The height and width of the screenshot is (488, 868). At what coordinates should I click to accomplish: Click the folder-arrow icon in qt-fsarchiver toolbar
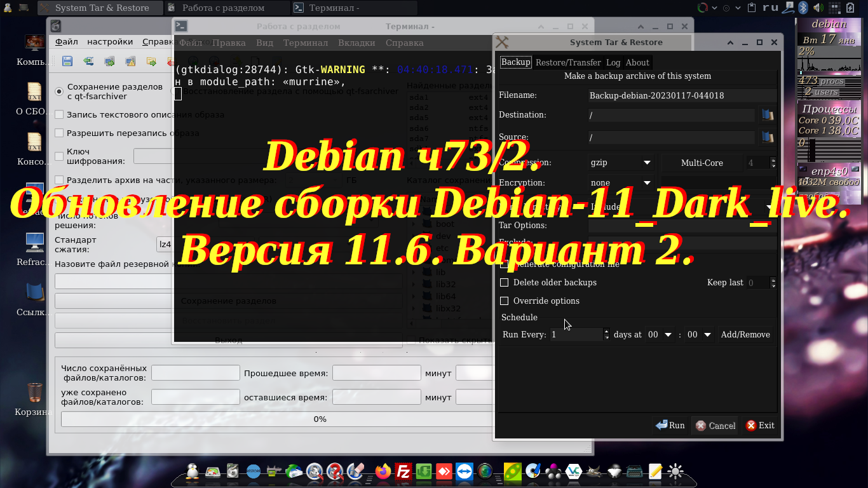151,62
